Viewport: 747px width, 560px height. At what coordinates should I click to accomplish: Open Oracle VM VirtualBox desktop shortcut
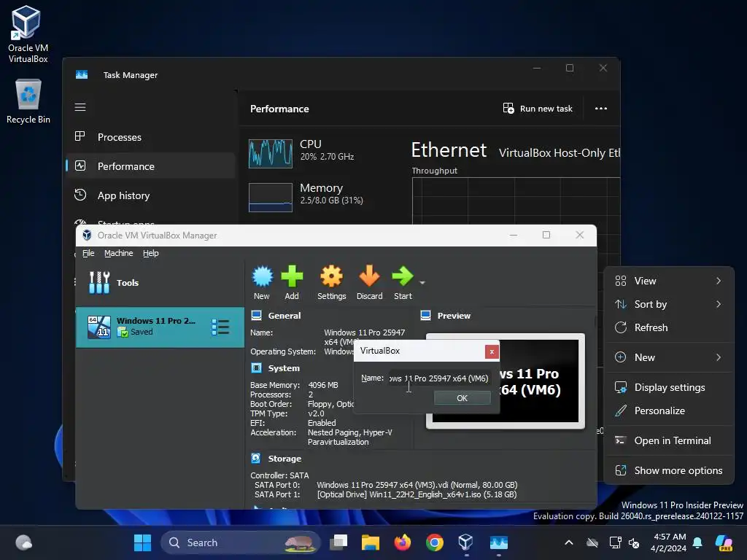[x=28, y=34]
